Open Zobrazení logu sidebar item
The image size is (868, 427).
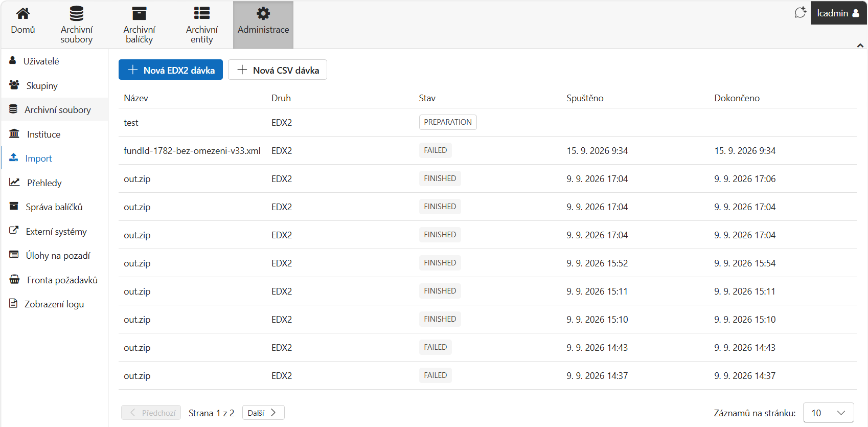click(x=54, y=304)
